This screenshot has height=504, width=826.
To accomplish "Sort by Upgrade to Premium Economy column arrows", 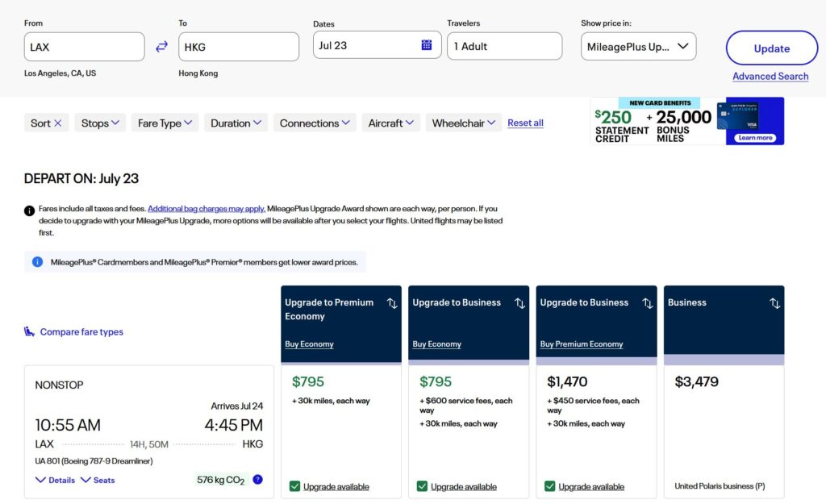I will tap(392, 303).
